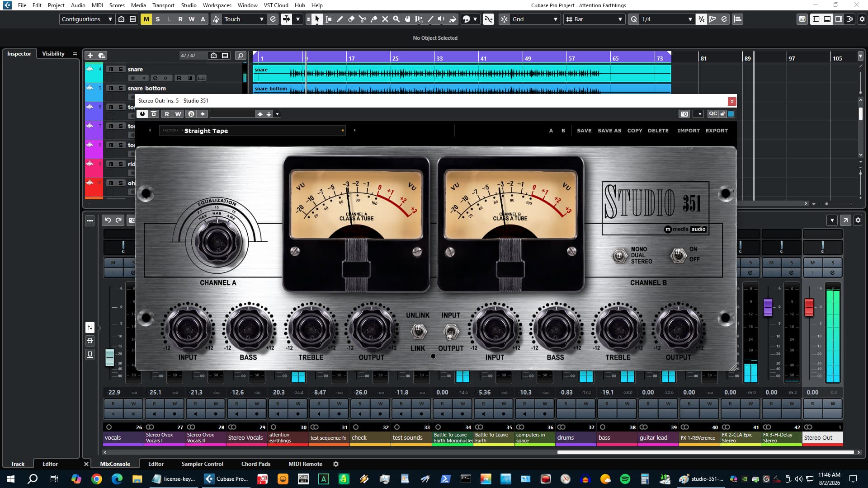This screenshot has height=488, width=868.
Task: Activate the Zoom magnifier tool
Action: pyautogui.click(x=396, y=19)
